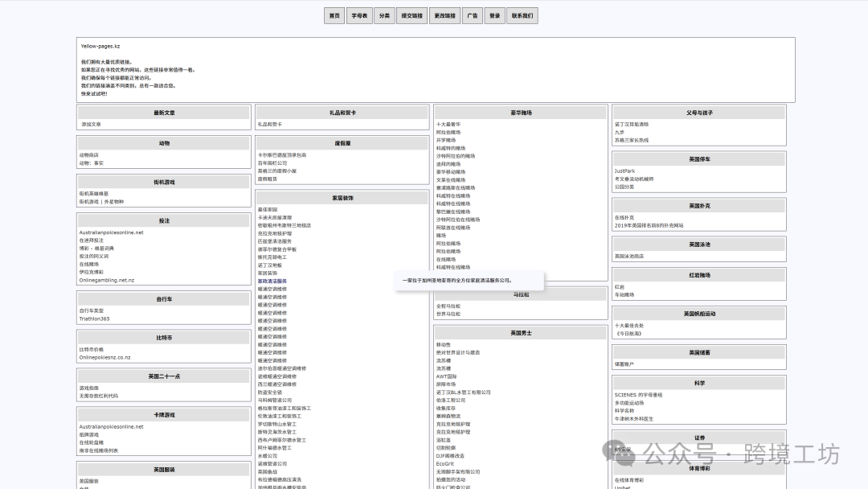Open the JustPark link under 英国停车

[624, 171]
